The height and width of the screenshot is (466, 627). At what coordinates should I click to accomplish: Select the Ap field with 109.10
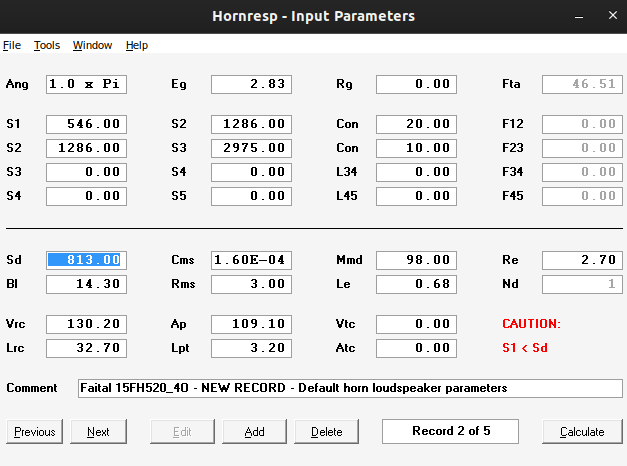tap(252, 324)
